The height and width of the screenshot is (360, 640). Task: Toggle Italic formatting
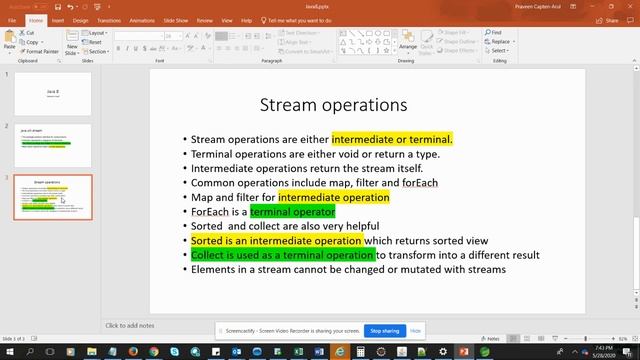(x=127, y=49)
